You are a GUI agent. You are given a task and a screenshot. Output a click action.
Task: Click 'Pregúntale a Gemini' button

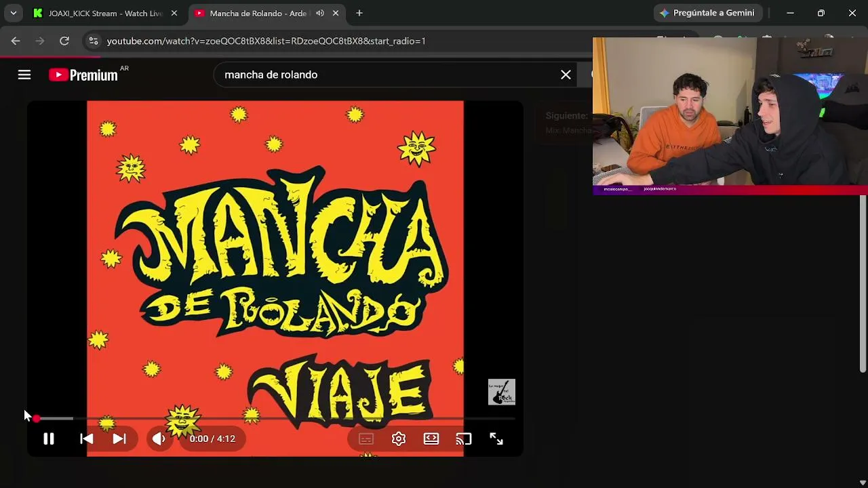[708, 13]
